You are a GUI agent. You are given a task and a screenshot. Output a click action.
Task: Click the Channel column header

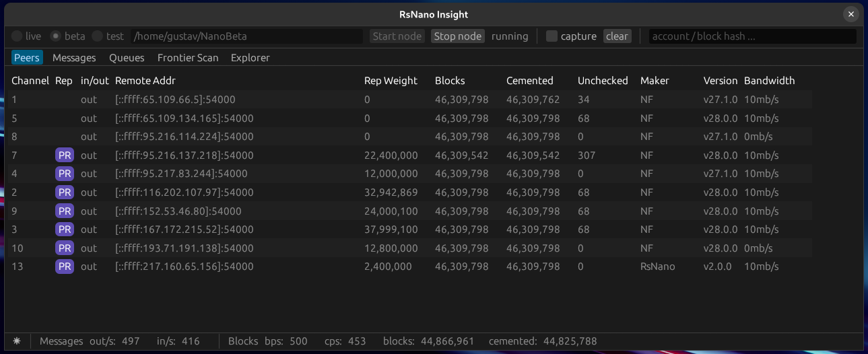click(x=30, y=81)
